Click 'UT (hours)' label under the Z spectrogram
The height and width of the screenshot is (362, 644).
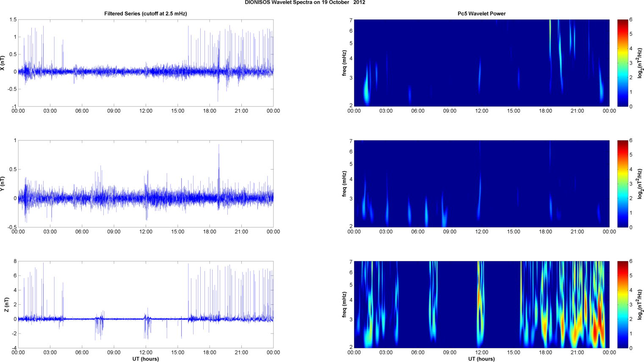(x=481, y=359)
